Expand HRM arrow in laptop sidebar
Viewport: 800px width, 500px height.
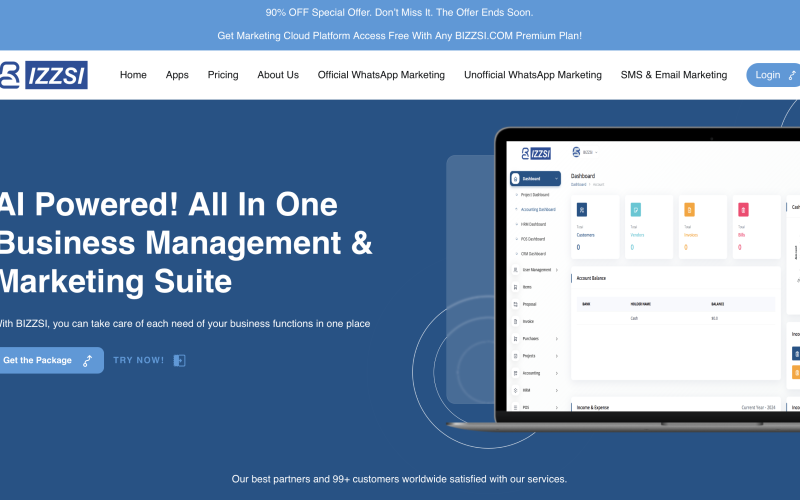(557, 390)
